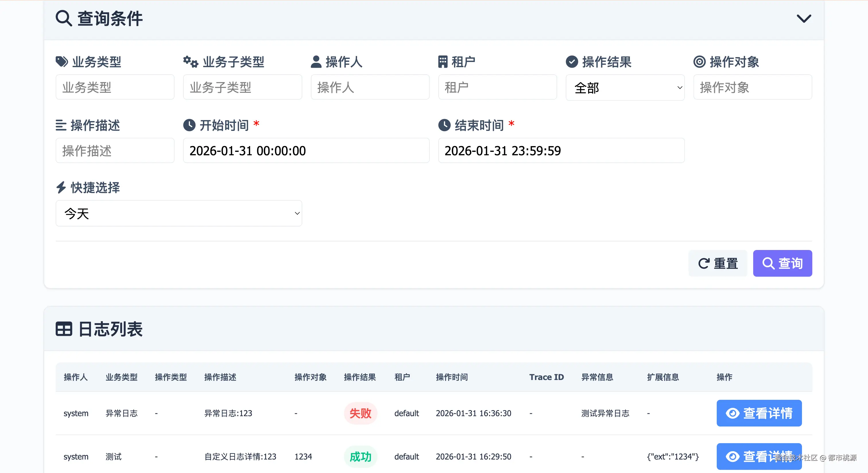Viewport: 868px width, 473px height.
Task: Click the clock icon for 开始时间
Action: tap(189, 125)
